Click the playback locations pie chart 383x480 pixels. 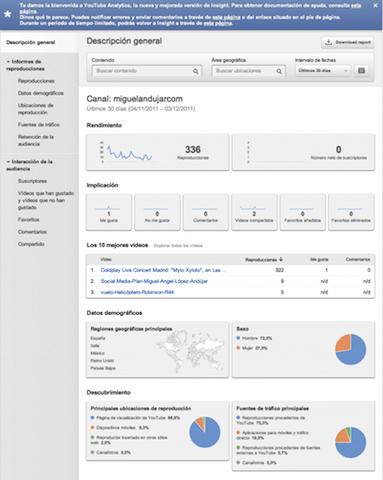205,432
